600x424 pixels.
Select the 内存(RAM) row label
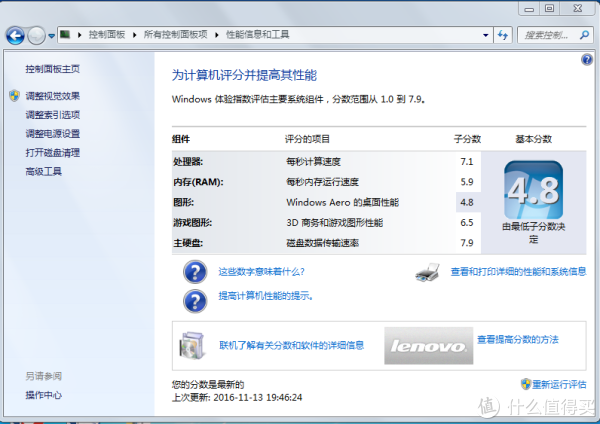[x=198, y=182]
